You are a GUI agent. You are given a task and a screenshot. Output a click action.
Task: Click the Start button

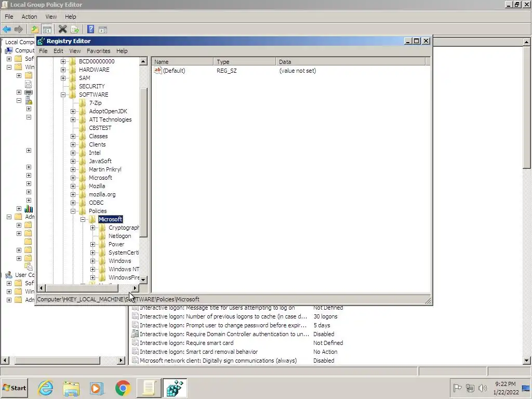[15, 388]
